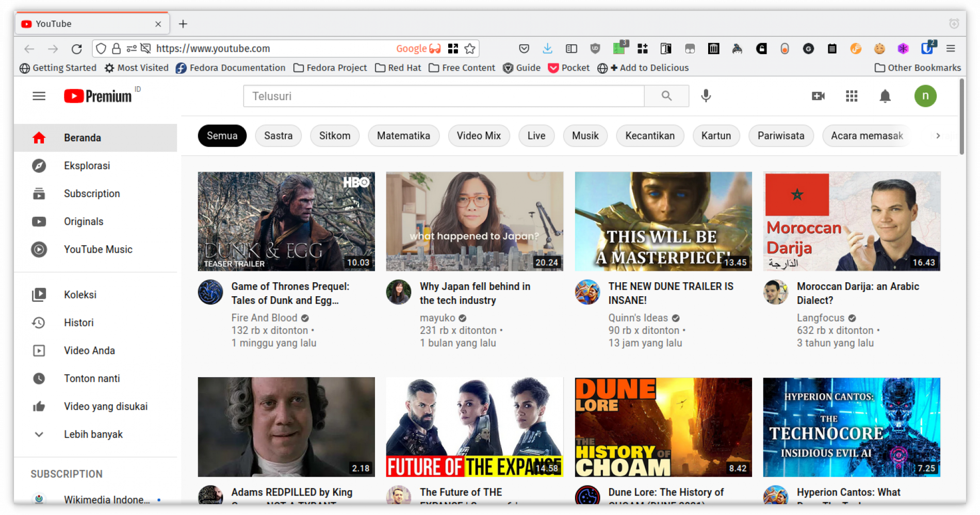Screen dimensions: 980x515
Task: Open the Other Bookmarks folder
Action: 918,68
